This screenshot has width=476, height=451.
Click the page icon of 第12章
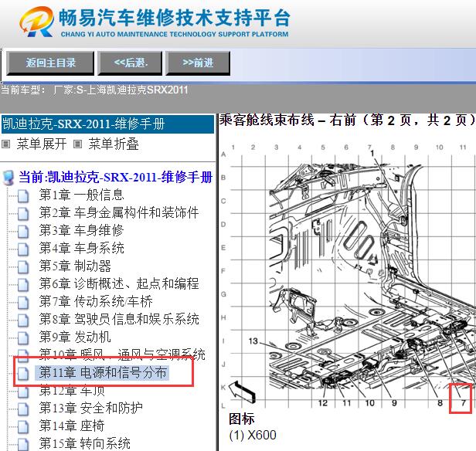point(23,391)
